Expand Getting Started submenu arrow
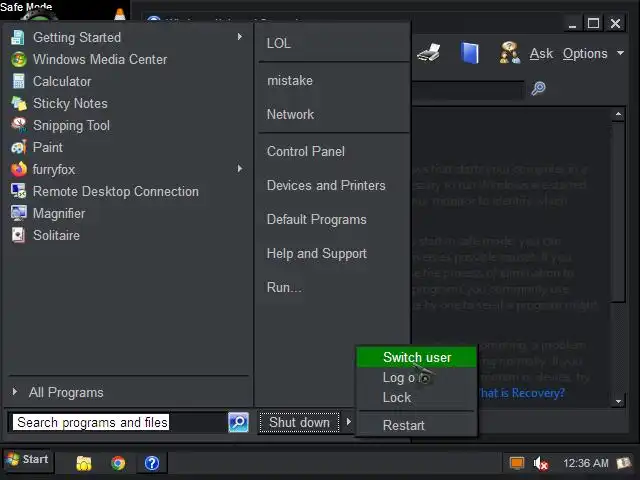This screenshot has width=640, height=480. [x=240, y=37]
